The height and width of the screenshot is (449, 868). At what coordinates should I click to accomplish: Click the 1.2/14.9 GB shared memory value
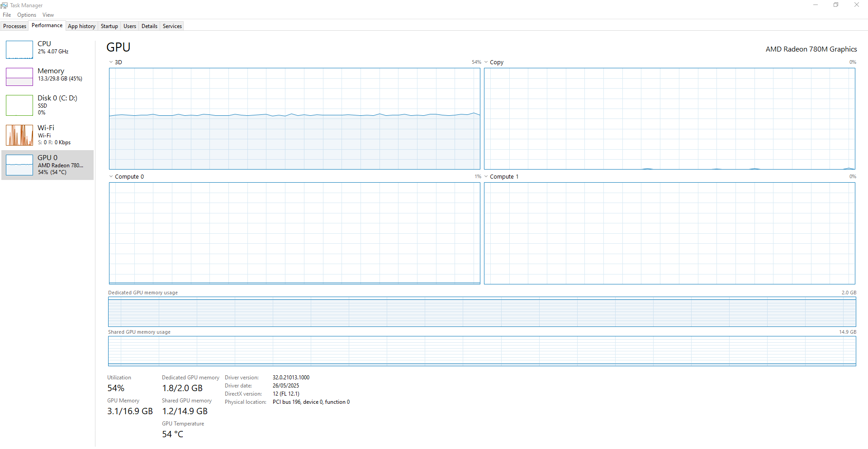point(185,411)
